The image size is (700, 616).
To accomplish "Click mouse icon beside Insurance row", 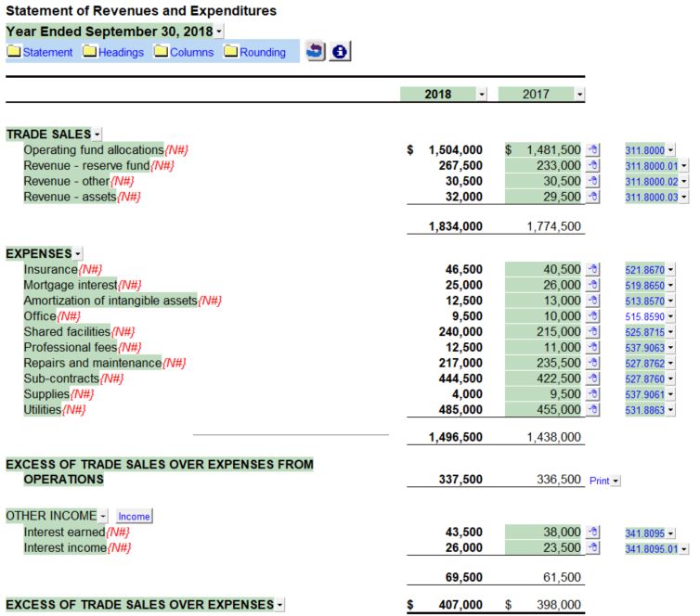I will coord(592,269).
